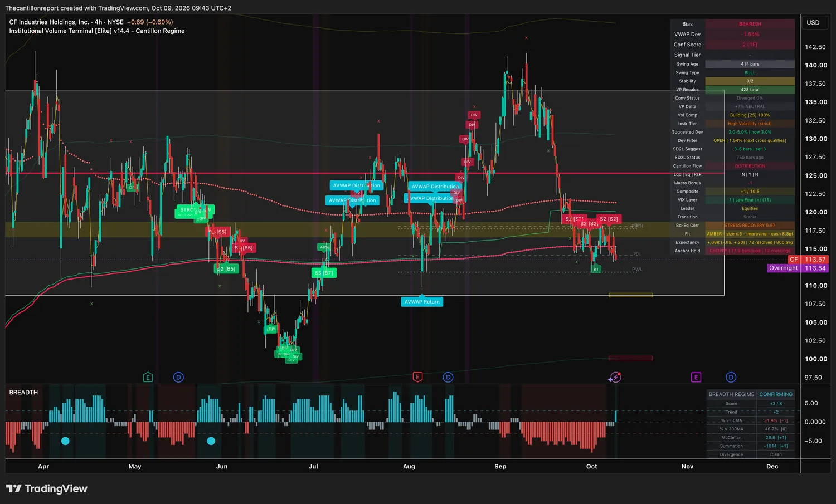The width and height of the screenshot is (836, 504).
Task: Click the 140.00 price axis label
Action: tap(816, 65)
